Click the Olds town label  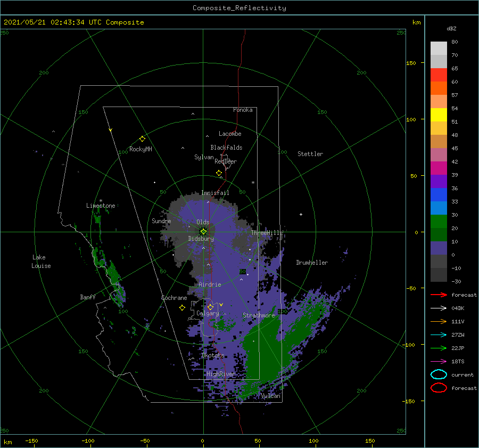coord(203,222)
